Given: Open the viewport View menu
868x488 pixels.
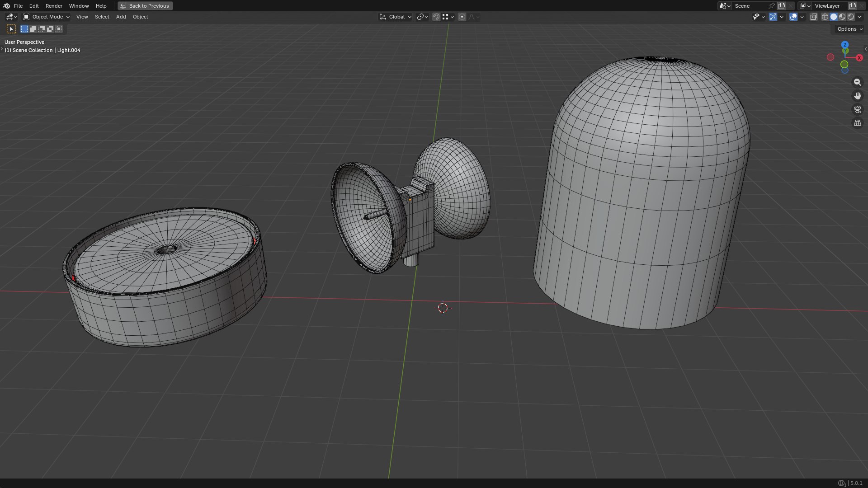Looking at the screenshot, I should tap(82, 17).
